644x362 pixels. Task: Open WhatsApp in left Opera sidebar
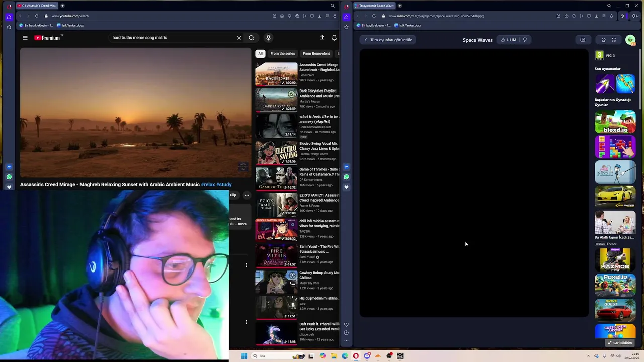click(x=9, y=177)
